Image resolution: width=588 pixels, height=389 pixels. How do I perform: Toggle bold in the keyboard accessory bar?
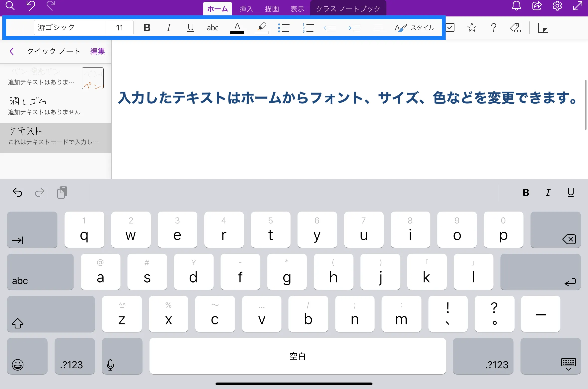[526, 192]
